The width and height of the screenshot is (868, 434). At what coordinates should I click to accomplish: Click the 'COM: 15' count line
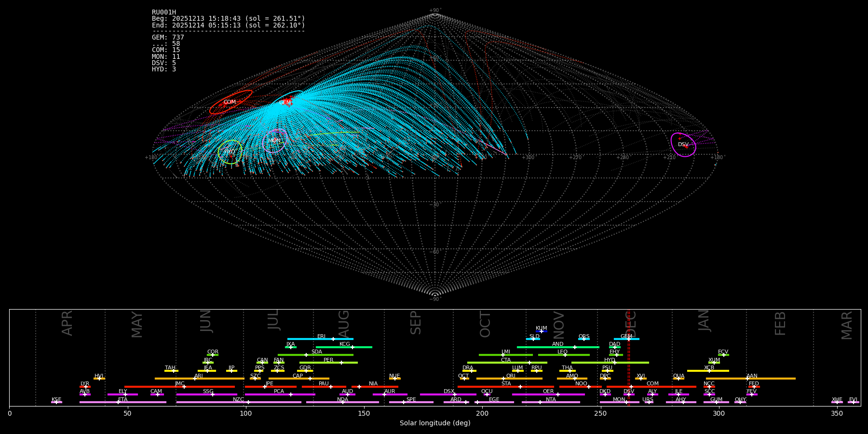click(x=166, y=50)
